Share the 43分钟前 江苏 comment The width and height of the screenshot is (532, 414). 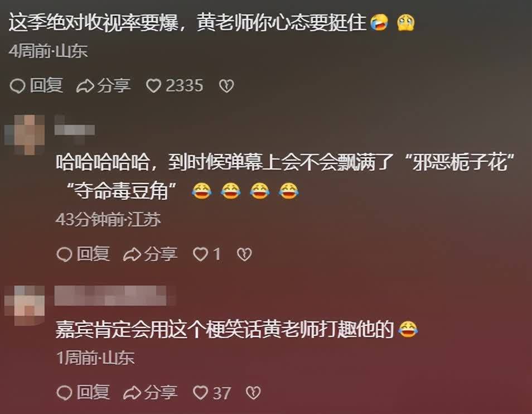coord(150,254)
